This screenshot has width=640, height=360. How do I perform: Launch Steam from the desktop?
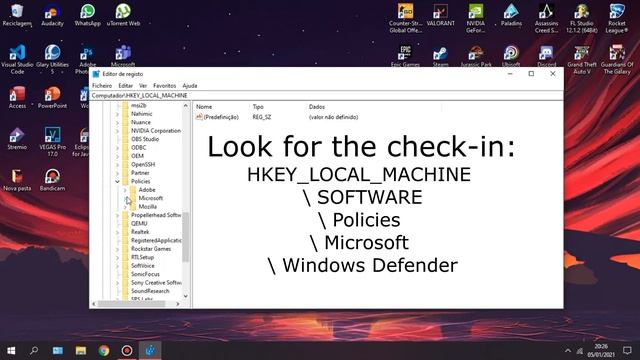440,56
